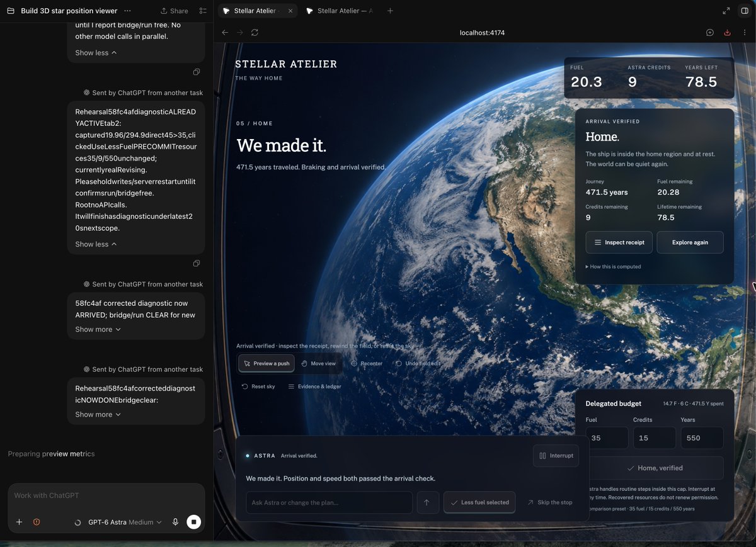Click the browser back arrow
This screenshot has height=547, width=756.
(225, 32)
